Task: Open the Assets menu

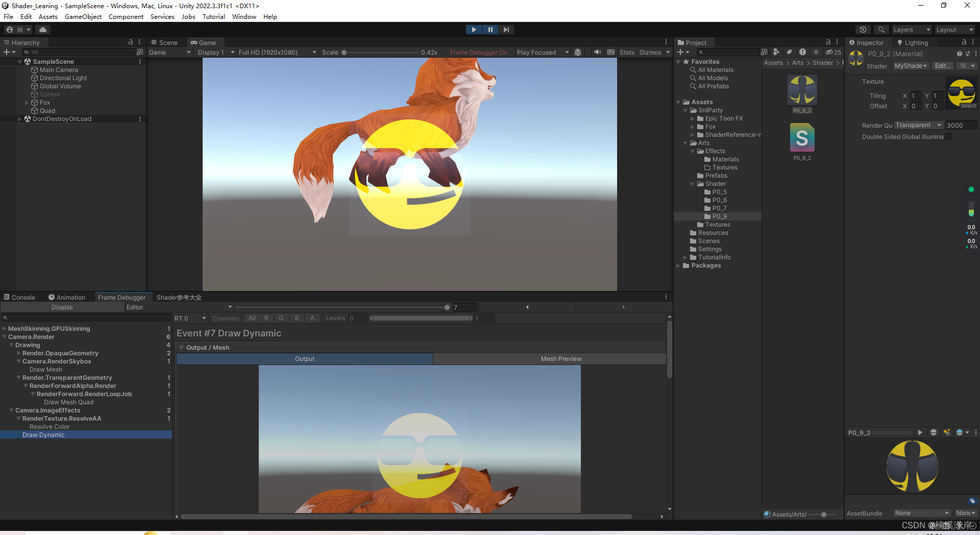Action: click(48, 16)
